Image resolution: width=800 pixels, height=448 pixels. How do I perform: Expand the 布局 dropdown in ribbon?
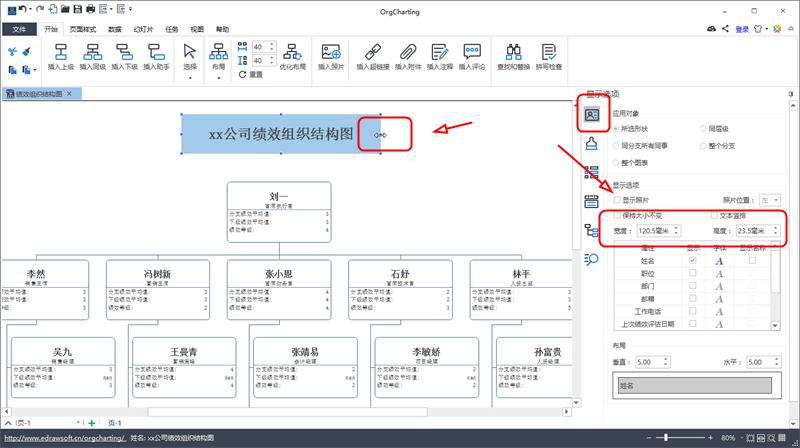pyautogui.click(x=221, y=74)
